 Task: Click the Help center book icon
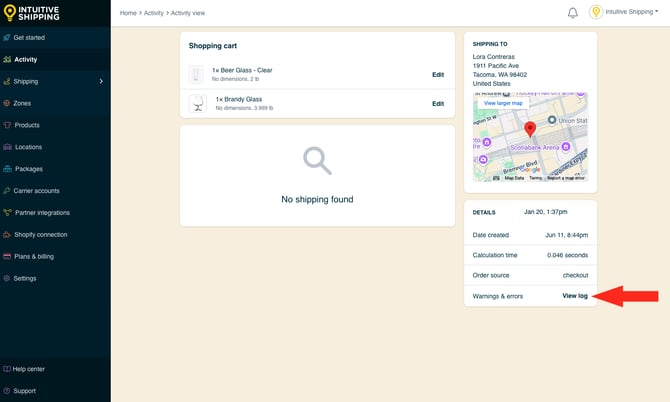[6, 369]
